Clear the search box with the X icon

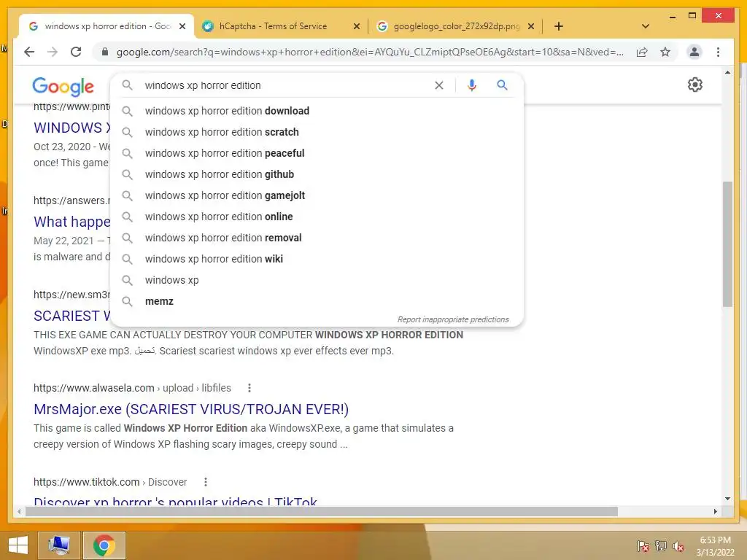click(438, 85)
